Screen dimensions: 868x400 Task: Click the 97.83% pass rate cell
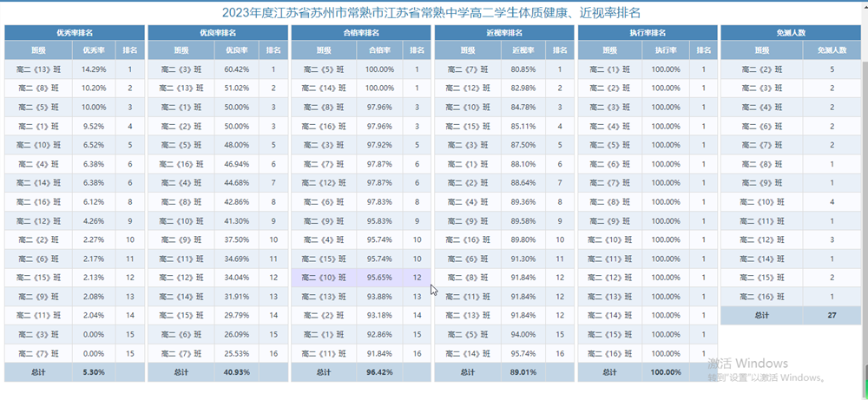tap(380, 202)
